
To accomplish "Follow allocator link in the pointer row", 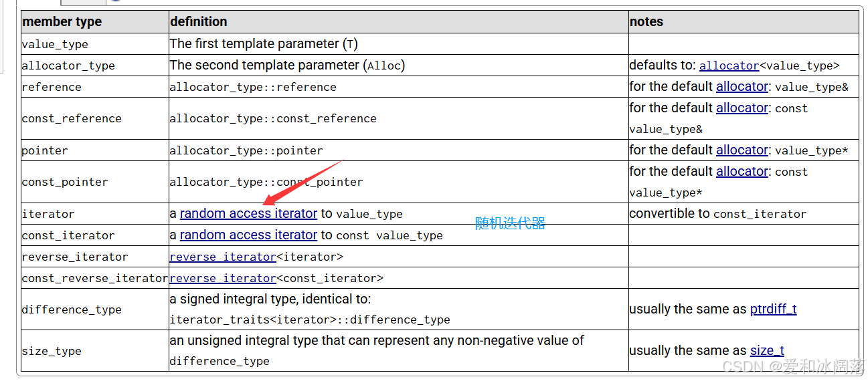I will point(742,150).
